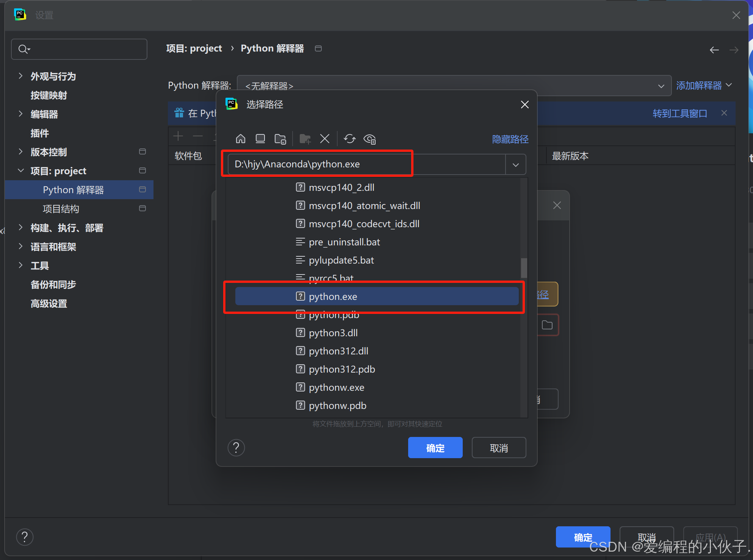Click the 隐藏路径 link
753x560 pixels.
pos(510,139)
